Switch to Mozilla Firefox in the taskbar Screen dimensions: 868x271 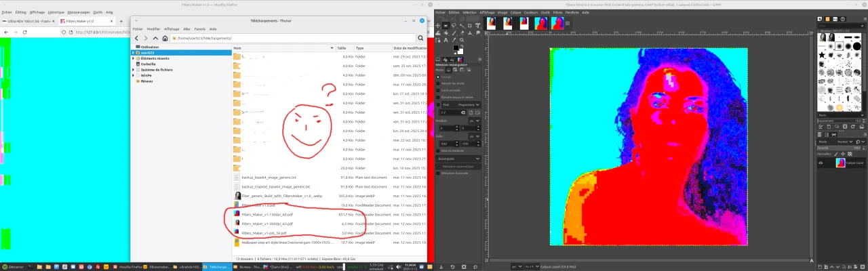pyautogui.click(x=127, y=267)
